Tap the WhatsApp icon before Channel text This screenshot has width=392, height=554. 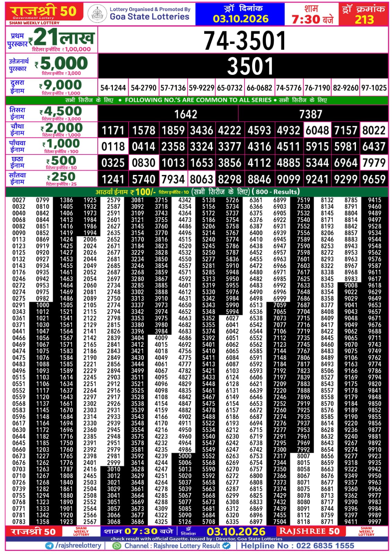coord(117,546)
